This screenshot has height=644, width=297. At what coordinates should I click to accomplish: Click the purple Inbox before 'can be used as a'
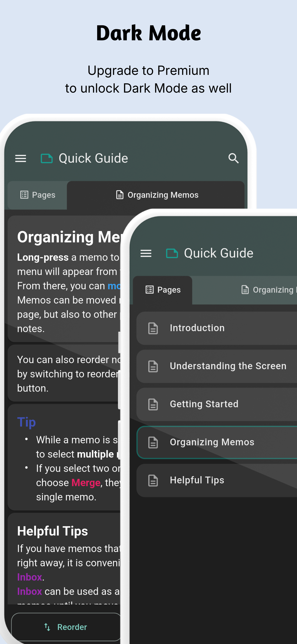pos(29,591)
